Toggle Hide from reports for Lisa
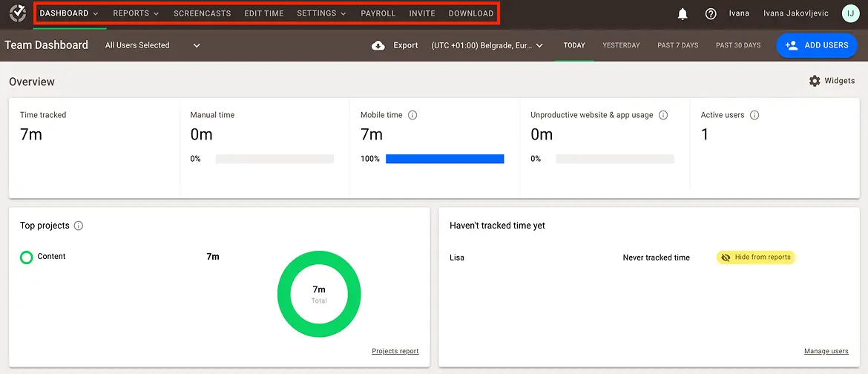This screenshot has width=868, height=374. coord(755,257)
